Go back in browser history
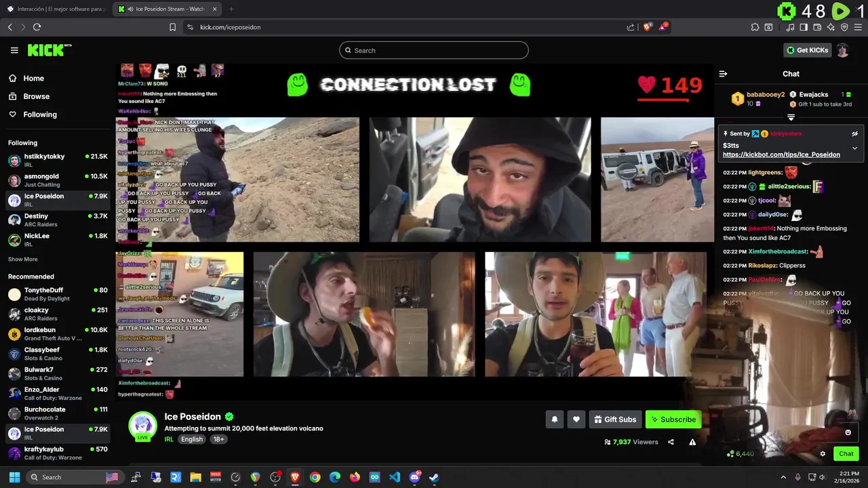The width and height of the screenshot is (868, 488). [9, 27]
